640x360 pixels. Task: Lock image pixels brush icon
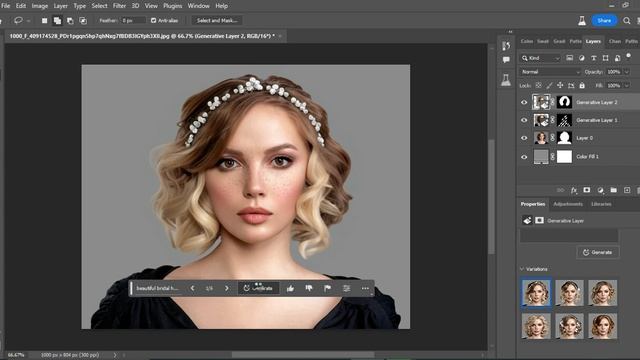pyautogui.click(x=549, y=85)
